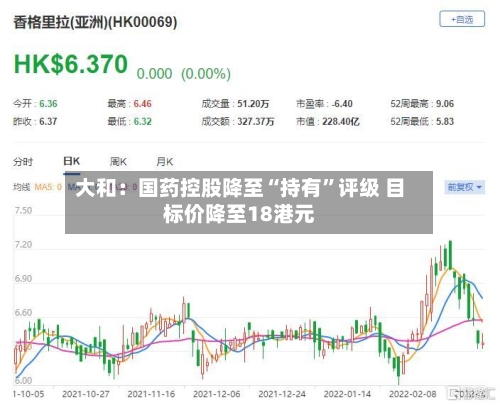Click the 最高 value 6.46
The height and width of the screenshot is (405, 500).
click(x=143, y=104)
